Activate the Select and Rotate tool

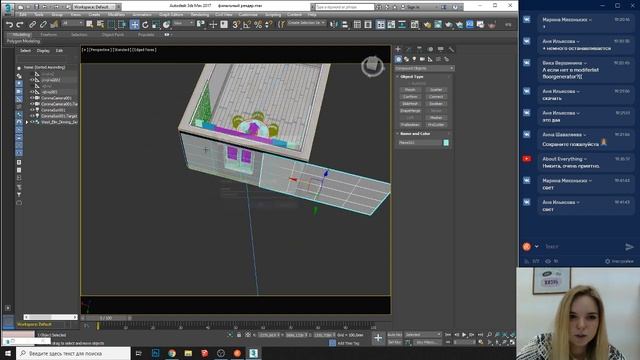click(145, 24)
